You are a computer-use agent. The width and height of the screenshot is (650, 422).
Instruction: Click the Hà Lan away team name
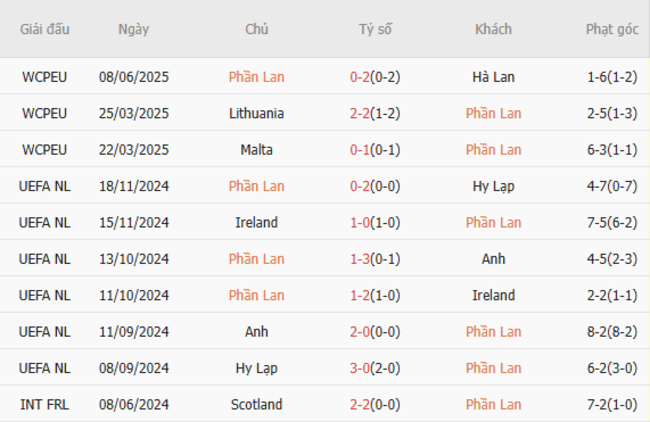[493, 77]
